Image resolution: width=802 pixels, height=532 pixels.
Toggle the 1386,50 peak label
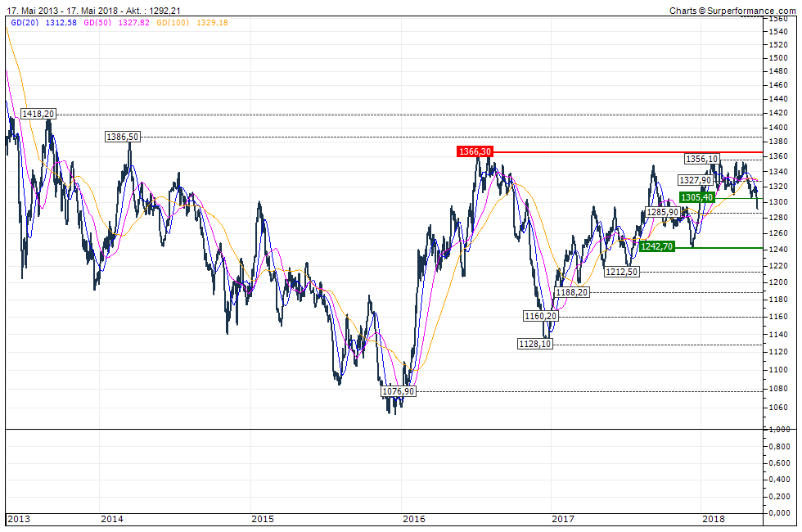click(x=121, y=137)
